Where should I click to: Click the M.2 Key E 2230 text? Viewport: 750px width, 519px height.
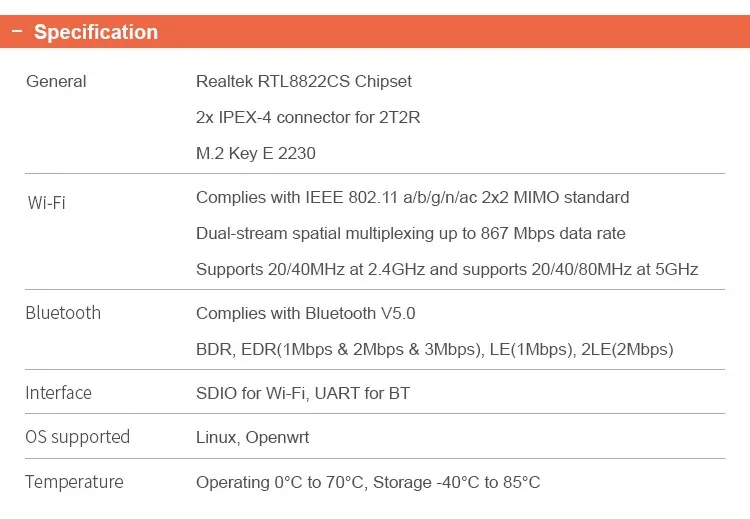pos(256,153)
